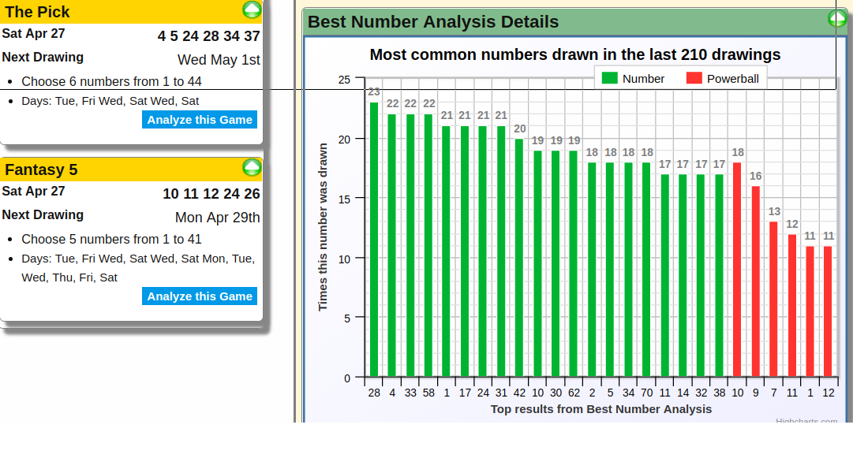Viewport: 868px width, 473px height.
Task: Click the green Number legend color square
Action: click(x=609, y=79)
